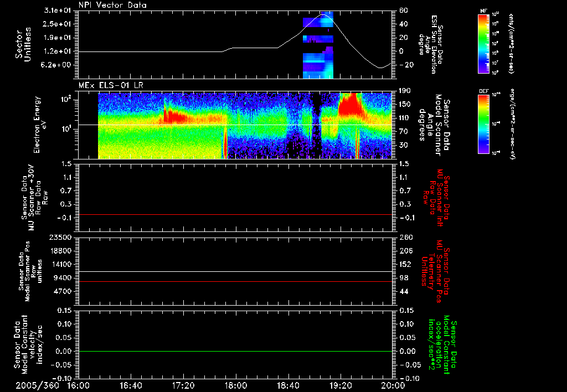Click the "1.9e+01" sector tick label
This screenshot has height=392, width=567.
59,38
